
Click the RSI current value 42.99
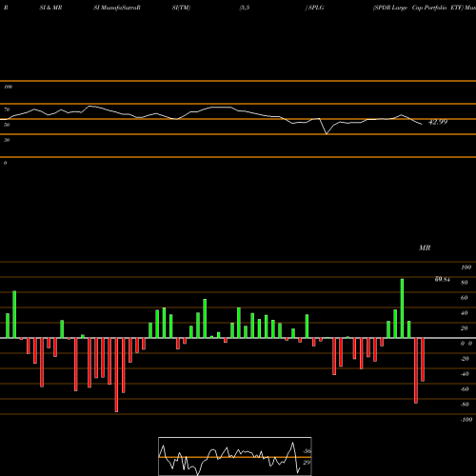[438, 122]
